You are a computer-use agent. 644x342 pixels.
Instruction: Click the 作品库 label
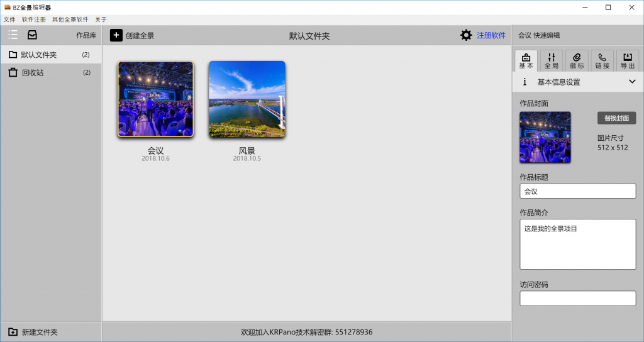[x=86, y=35]
